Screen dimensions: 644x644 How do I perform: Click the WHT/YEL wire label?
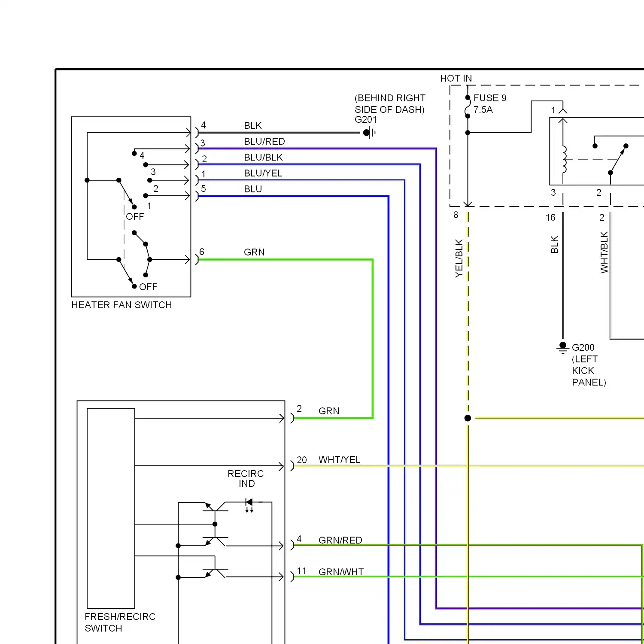click(339, 459)
